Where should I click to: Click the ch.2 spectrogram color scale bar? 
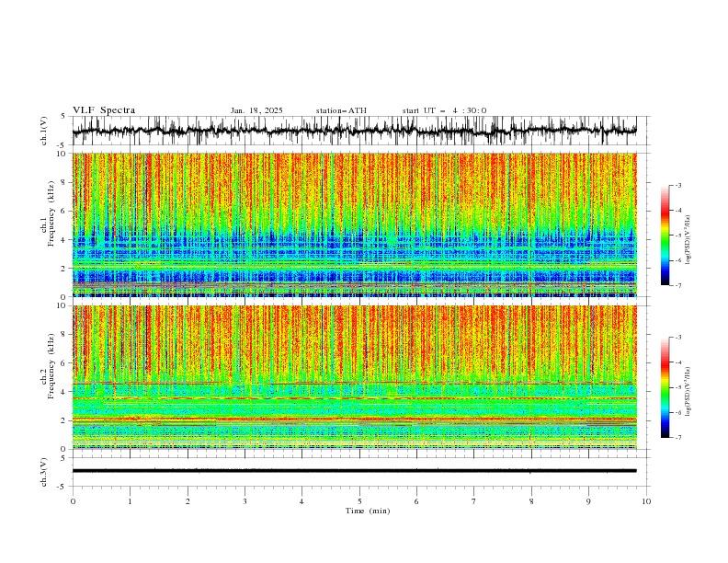[665, 387]
